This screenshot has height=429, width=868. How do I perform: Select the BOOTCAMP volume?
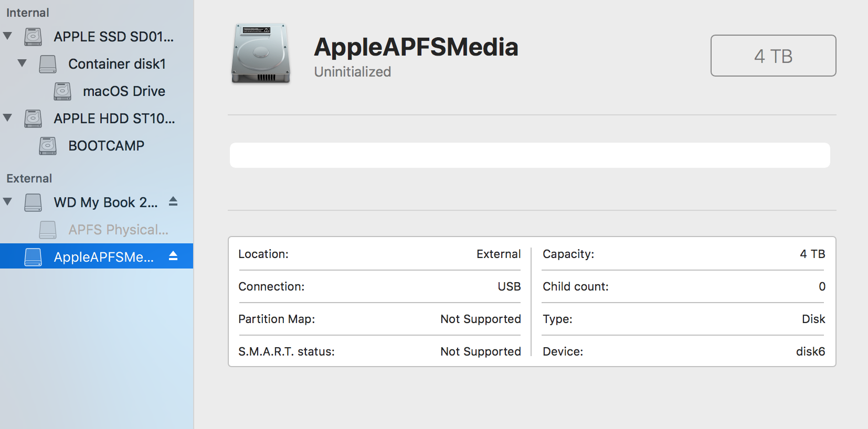pos(106,146)
